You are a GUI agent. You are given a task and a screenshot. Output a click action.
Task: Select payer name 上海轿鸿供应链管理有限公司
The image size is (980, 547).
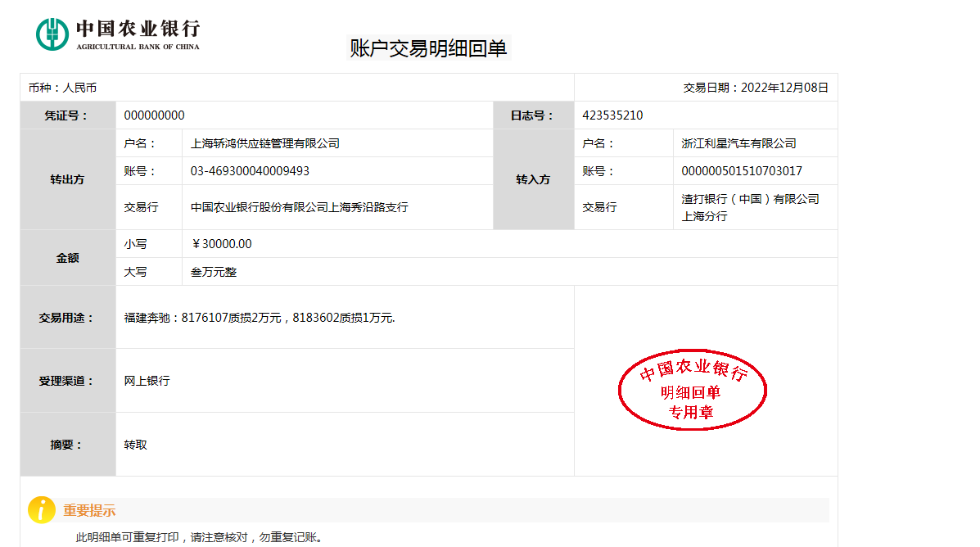click(264, 143)
